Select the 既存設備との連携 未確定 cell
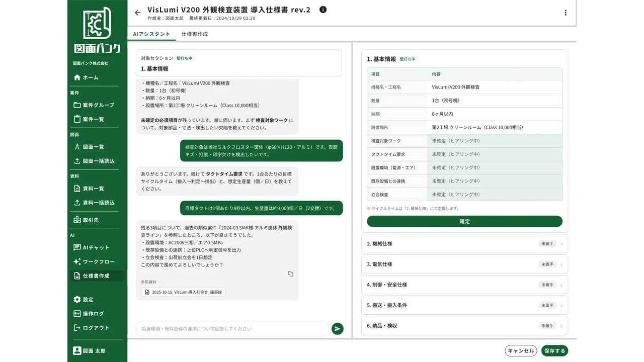Image resolution: width=644 pixels, height=362 pixels. click(495, 181)
